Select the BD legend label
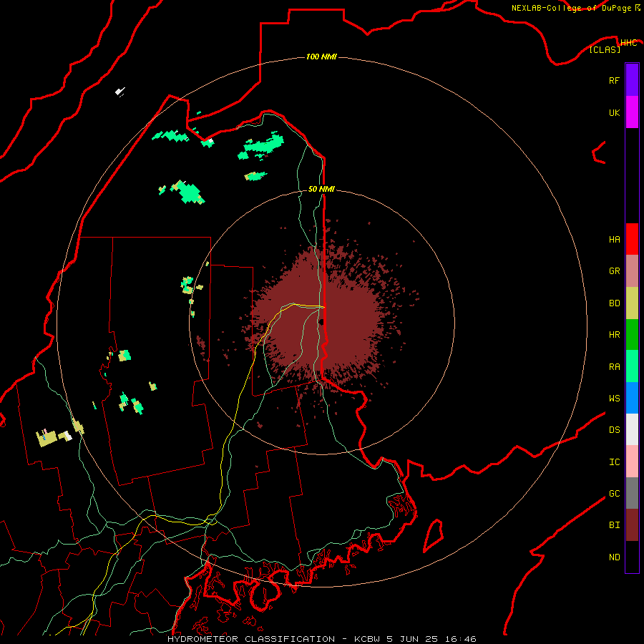The width and height of the screenshot is (644, 644). 615,303
